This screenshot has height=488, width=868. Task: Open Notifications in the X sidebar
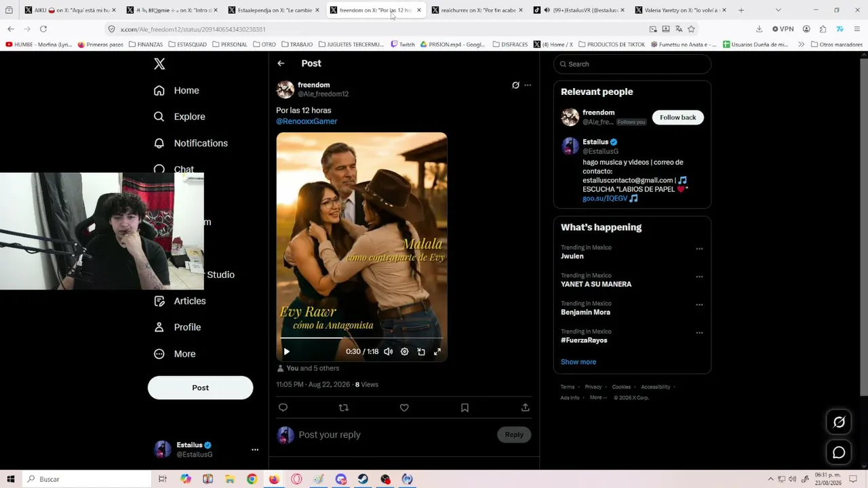tap(191, 143)
